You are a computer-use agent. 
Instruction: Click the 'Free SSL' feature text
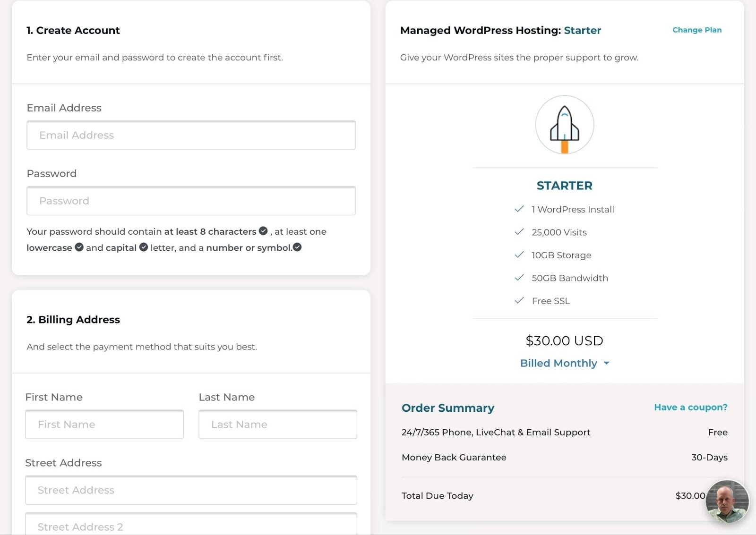coord(550,301)
